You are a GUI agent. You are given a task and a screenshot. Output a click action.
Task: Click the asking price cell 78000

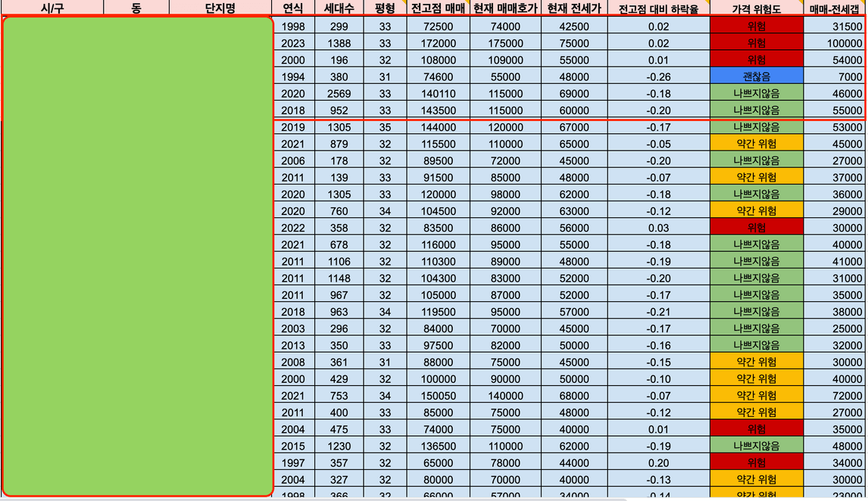coord(505,462)
